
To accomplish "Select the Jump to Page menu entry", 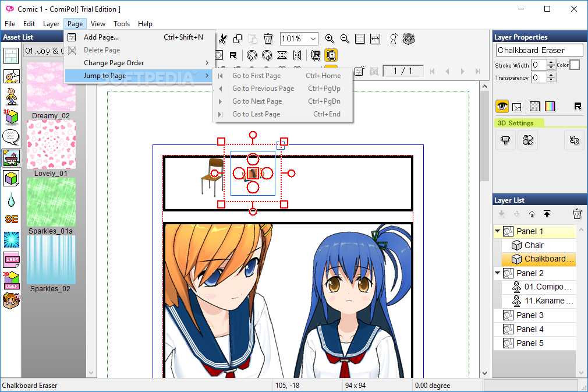I will pyautogui.click(x=140, y=75).
